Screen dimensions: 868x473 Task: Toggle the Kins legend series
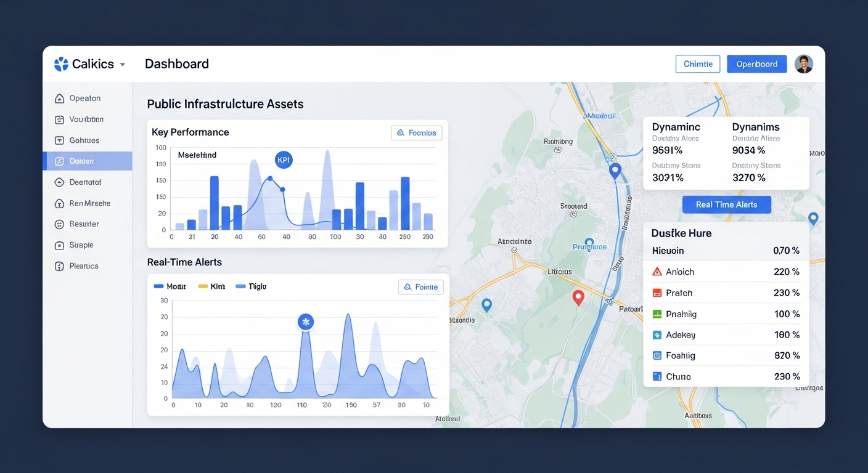[211, 286]
